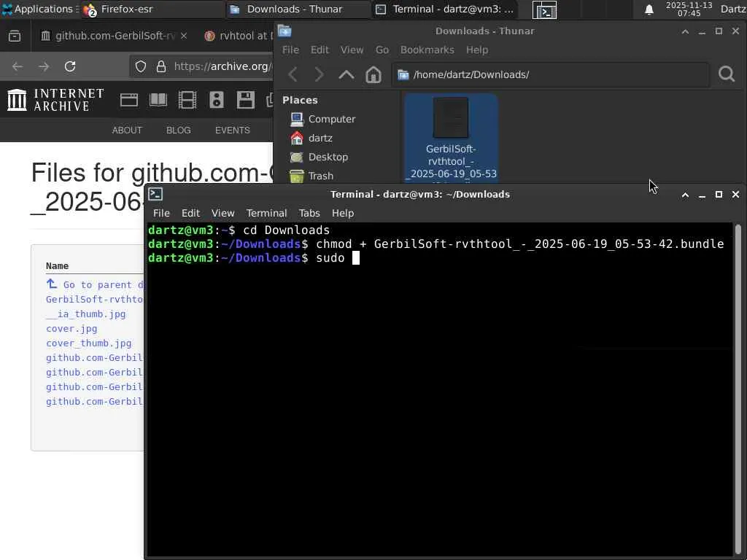747x560 pixels.
Task: Click the terminal window icon in its titlebar
Action: tap(155, 194)
